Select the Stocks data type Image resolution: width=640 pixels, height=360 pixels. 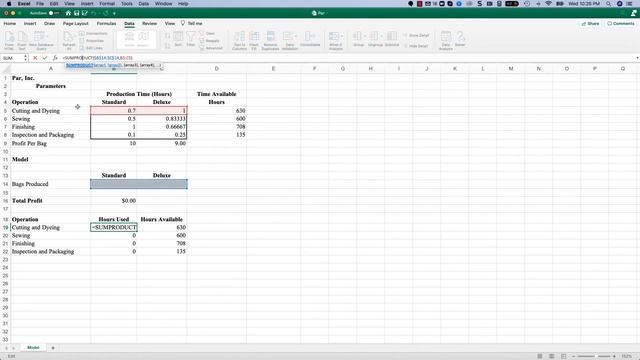(129, 40)
